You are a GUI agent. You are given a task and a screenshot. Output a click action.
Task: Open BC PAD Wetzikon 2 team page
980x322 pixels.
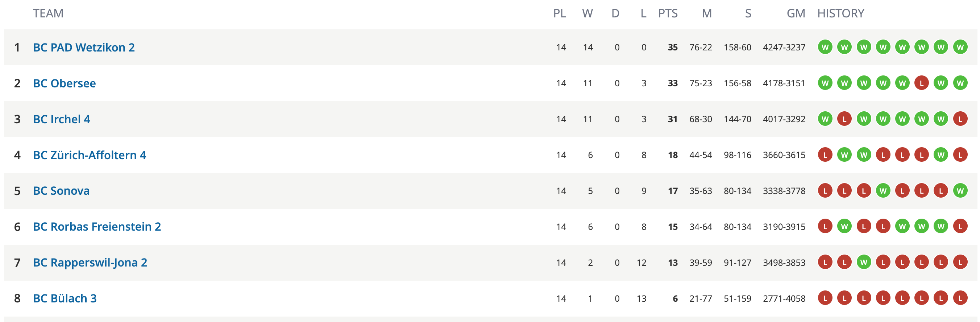click(x=84, y=47)
